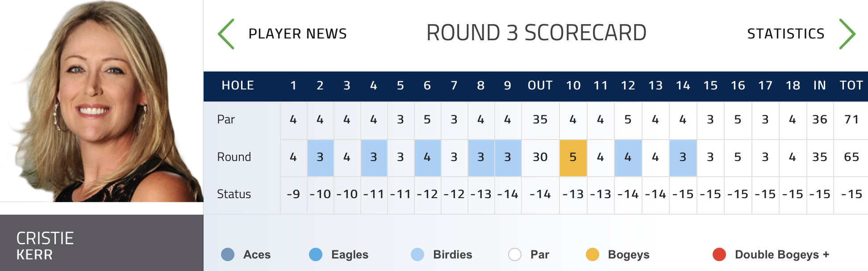Viewport: 868px width, 271px height.
Task: Click the Aces legend circle
Action: point(228,254)
